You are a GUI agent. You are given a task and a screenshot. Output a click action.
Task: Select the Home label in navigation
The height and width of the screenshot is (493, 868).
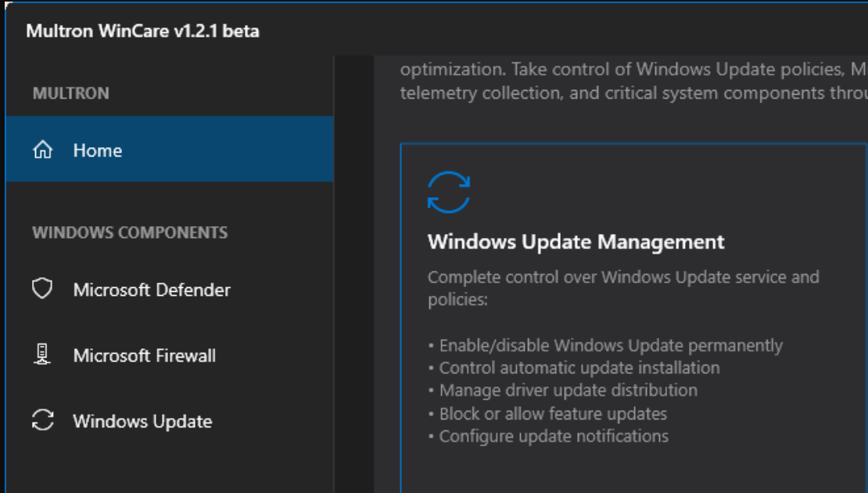[x=98, y=150]
